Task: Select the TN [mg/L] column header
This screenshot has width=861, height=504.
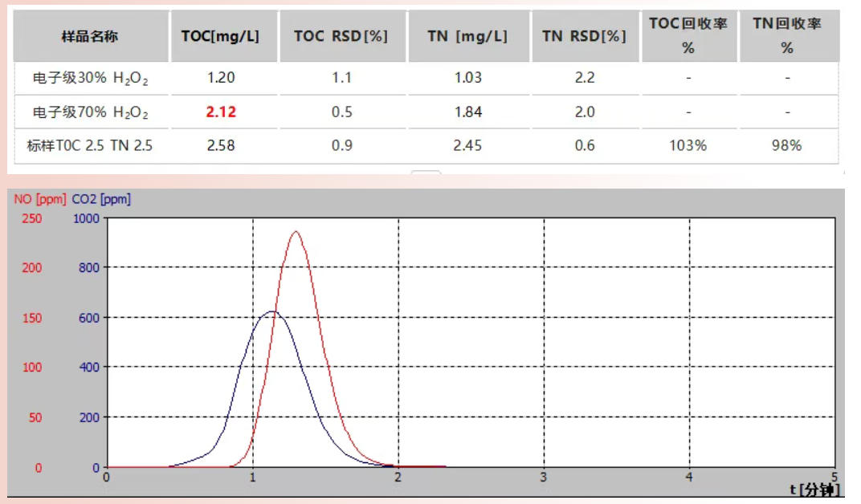Action: pos(467,37)
